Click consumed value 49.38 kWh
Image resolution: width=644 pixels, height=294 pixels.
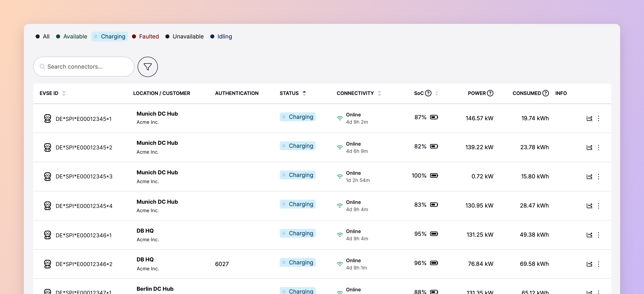tap(534, 235)
